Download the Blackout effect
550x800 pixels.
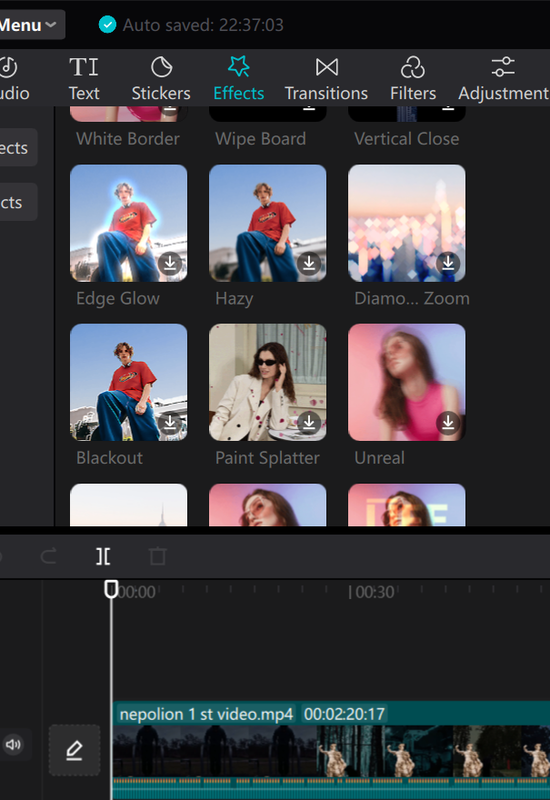click(170, 422)
